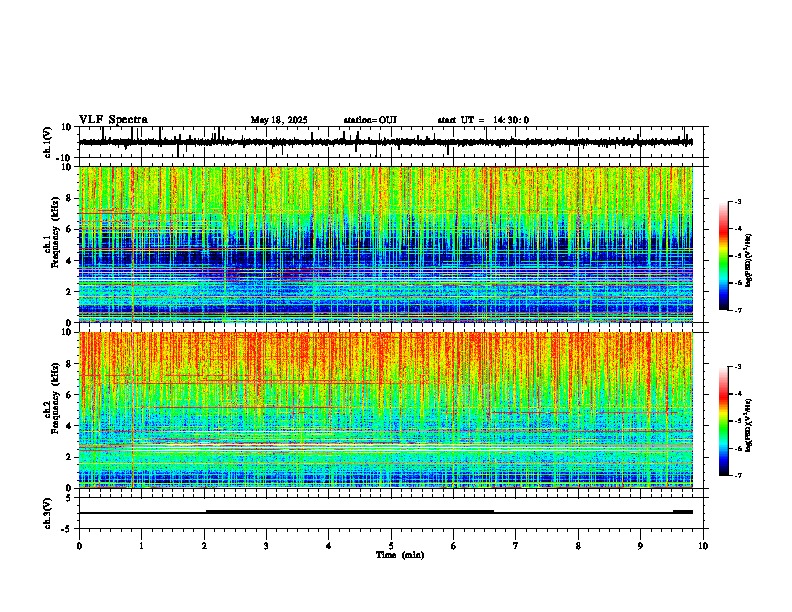Image resolution: width=792 pixels, height=612 pixels.
Task: Click the ch.2 color scale log(PSD) unit label
Action: [x=749, y=425]
